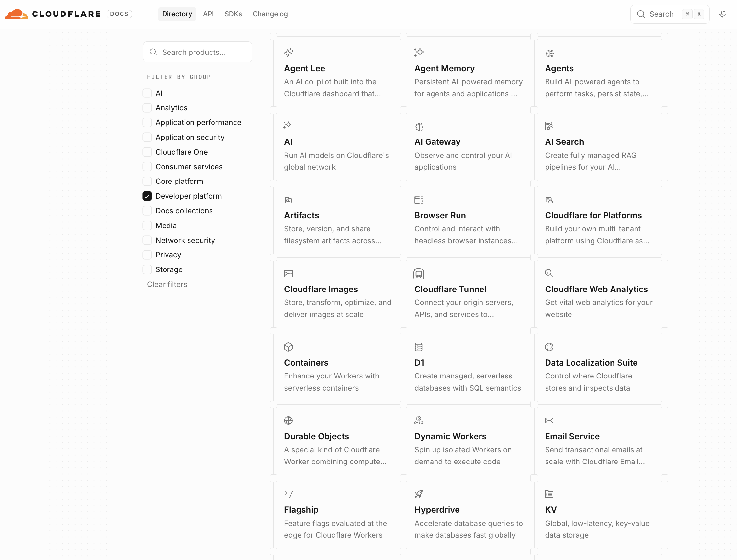Enable the AI group filter checkbox

(147, 93)
